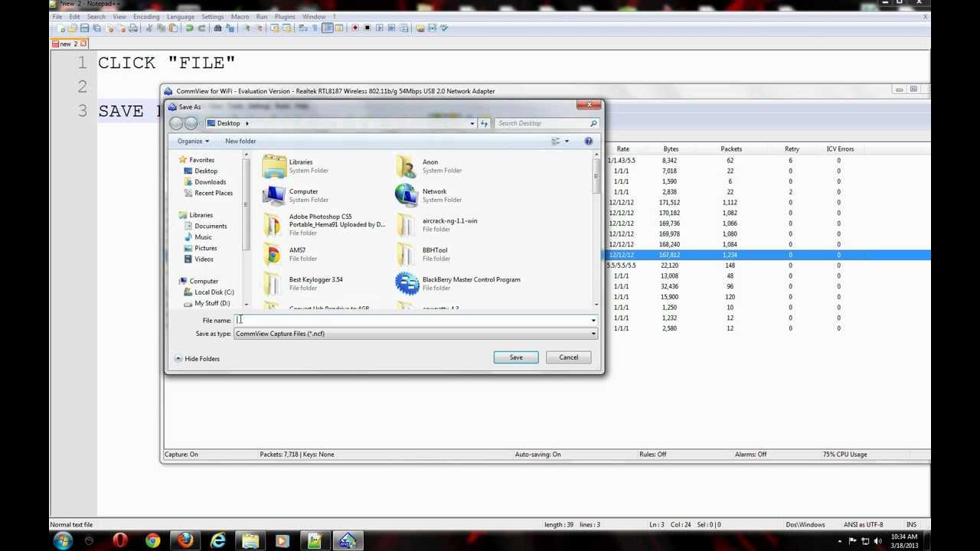Open view options dropdown arrow in Save As
This screenshot has width=980, height=551.
click(x=567, y=141)
